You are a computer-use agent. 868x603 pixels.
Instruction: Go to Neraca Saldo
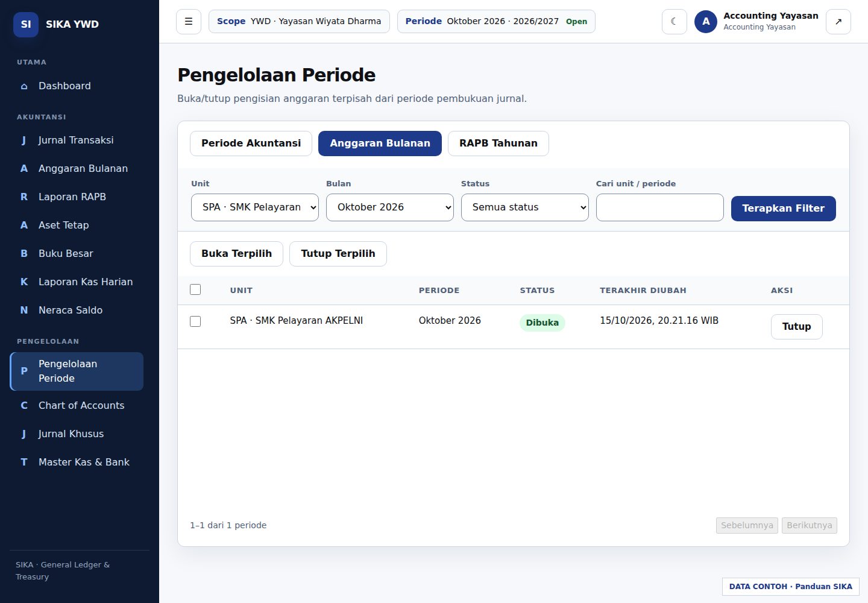[x=77, y=310]
